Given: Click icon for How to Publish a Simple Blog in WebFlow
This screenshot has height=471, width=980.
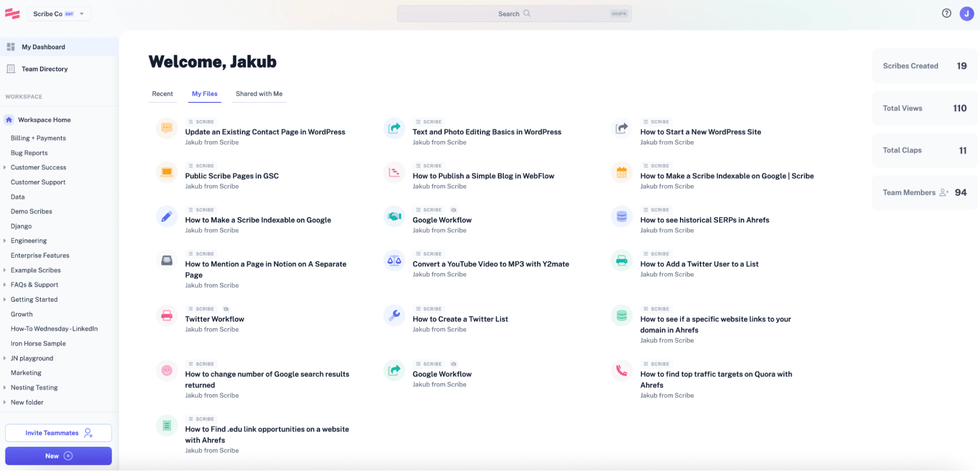Looking at the screenshot, I should tap(394, 173).
